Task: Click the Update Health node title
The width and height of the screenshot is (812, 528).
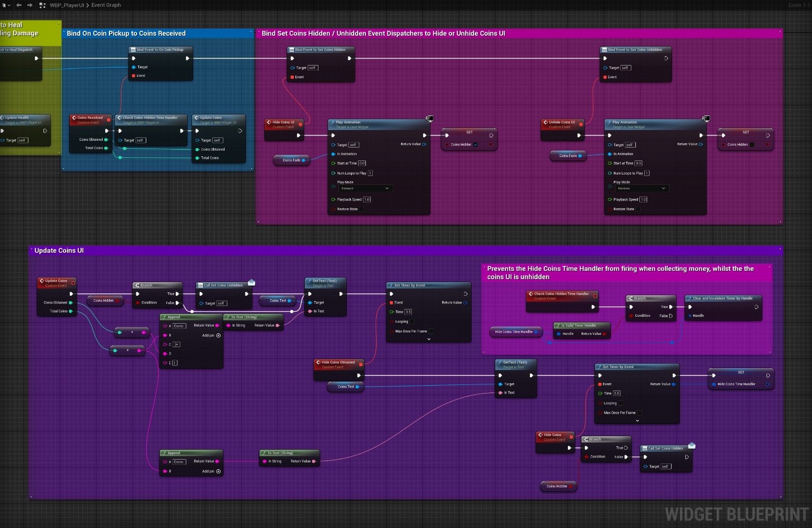Action: click(x=17, y=117)
